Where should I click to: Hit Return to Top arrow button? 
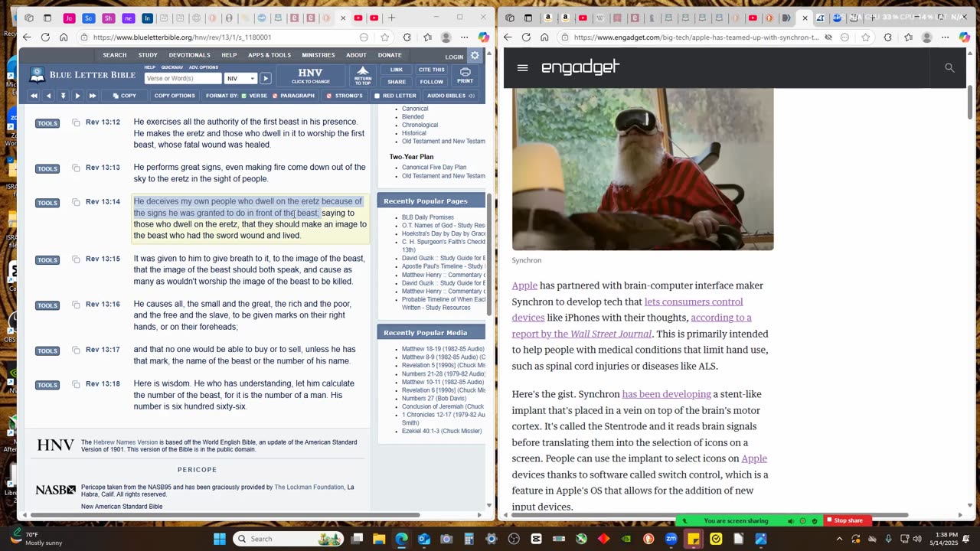tap(363, 75)
